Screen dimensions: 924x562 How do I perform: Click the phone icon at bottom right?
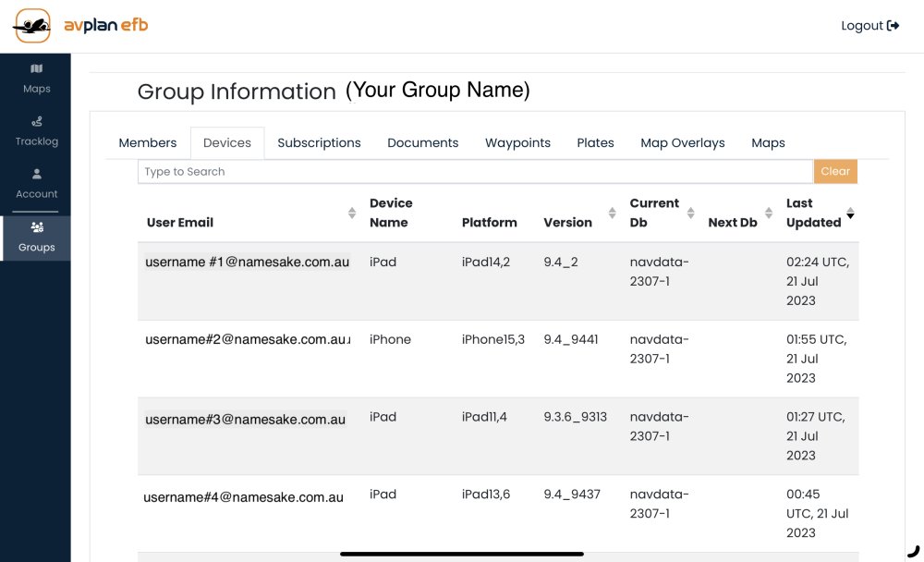click(x=913, y=551)
